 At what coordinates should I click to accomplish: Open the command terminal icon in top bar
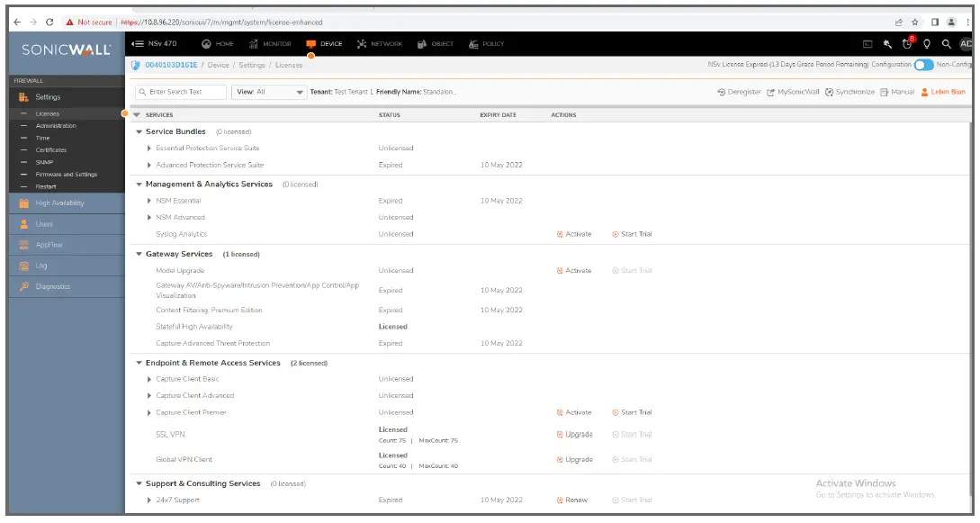(868, 43)
